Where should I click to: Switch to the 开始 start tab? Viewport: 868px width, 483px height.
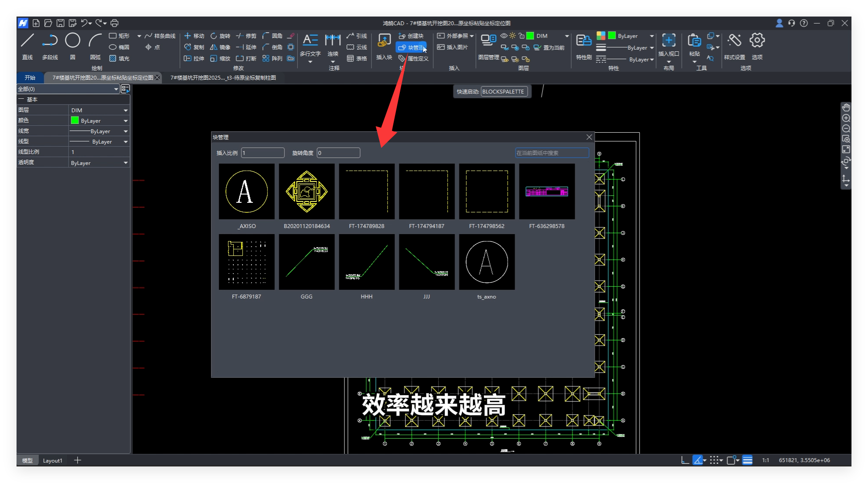point(30,78)
